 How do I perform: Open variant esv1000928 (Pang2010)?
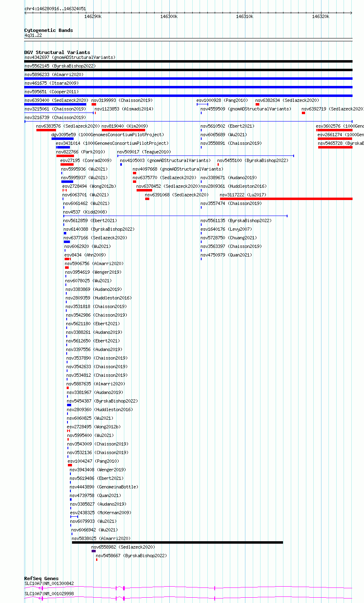[222, 100]
